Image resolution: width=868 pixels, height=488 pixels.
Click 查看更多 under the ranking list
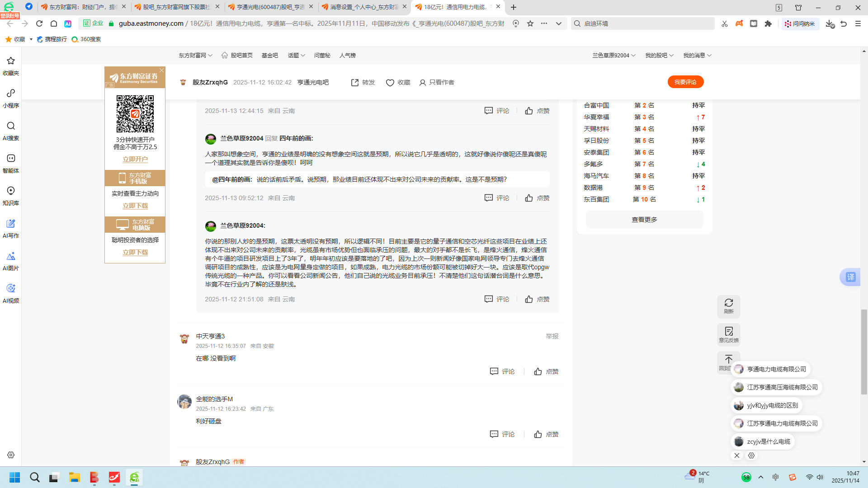tap(644, 220)
